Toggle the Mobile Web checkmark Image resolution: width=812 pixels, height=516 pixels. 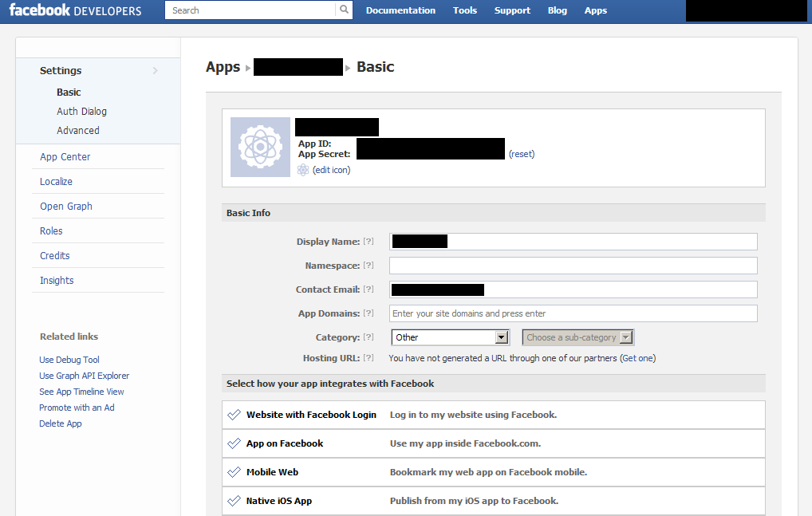pos(234,472)
